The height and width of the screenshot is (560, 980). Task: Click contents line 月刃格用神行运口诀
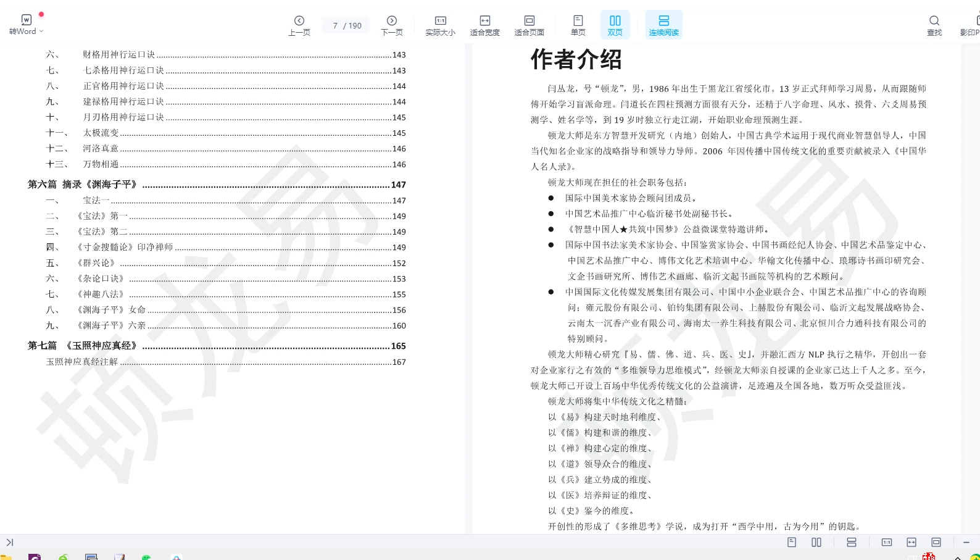pyautogui.click(x=226, y=117)
